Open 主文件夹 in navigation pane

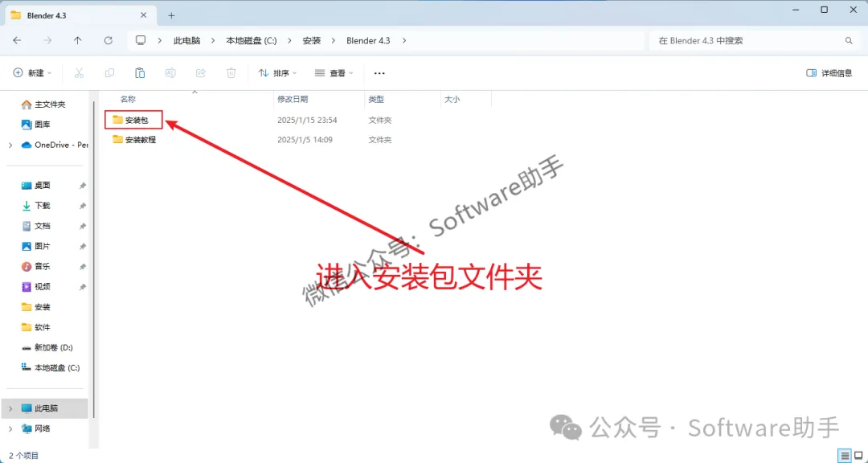point(44,104)
